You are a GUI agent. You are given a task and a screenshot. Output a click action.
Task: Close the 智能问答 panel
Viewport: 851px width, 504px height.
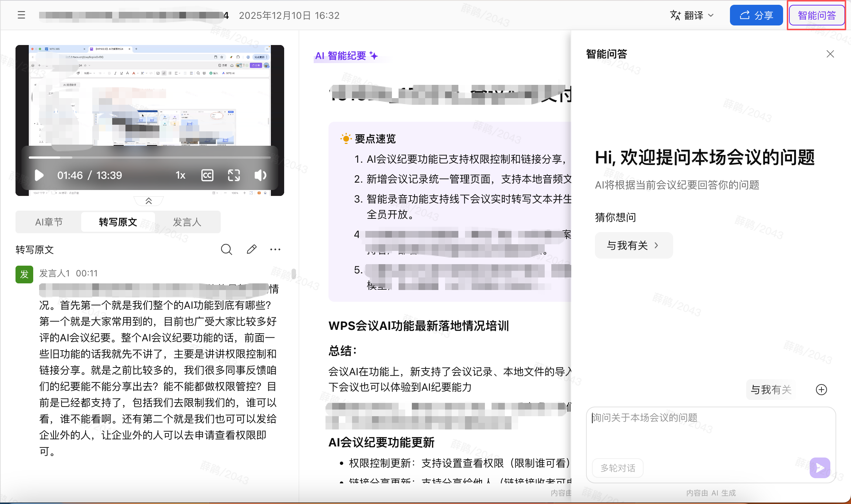[830, 54]
